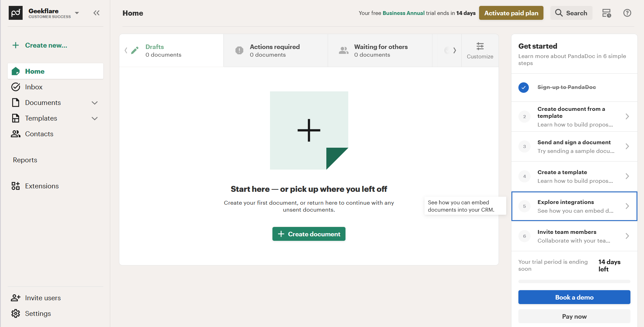644x327 pixels.
Task: Toggle the Sign-up to PandaDoc checkmark
Action: point(524,87)
